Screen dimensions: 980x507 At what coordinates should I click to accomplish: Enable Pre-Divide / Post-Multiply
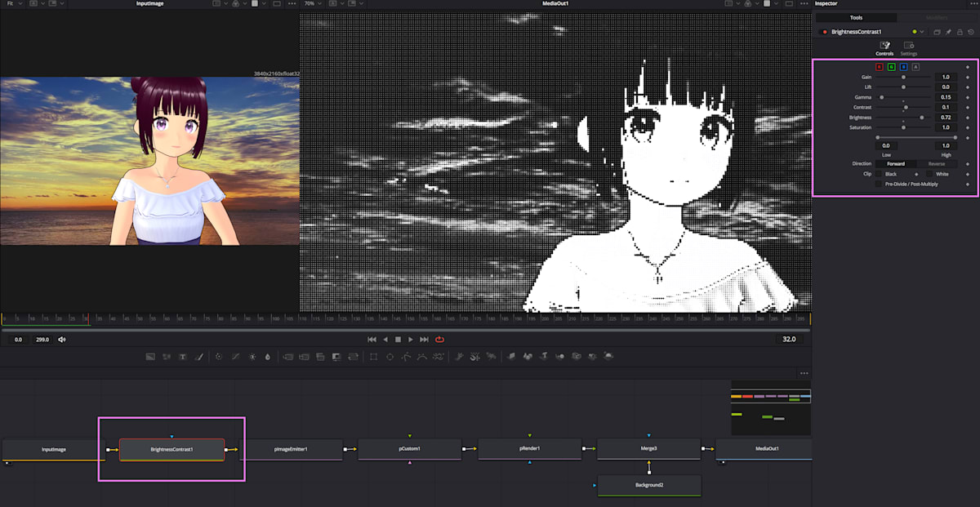[x=880, y=184]
